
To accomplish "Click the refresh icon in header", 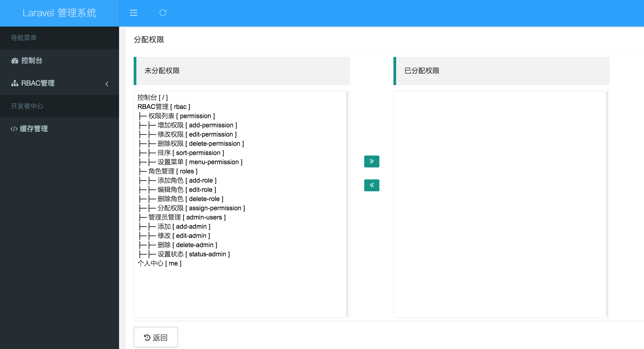I will pos(163,13).
